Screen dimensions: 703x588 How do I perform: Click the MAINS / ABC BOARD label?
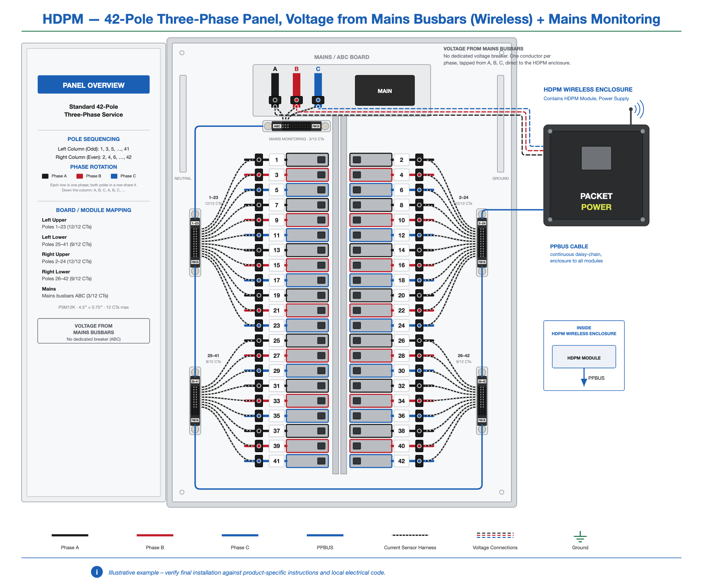342,57
